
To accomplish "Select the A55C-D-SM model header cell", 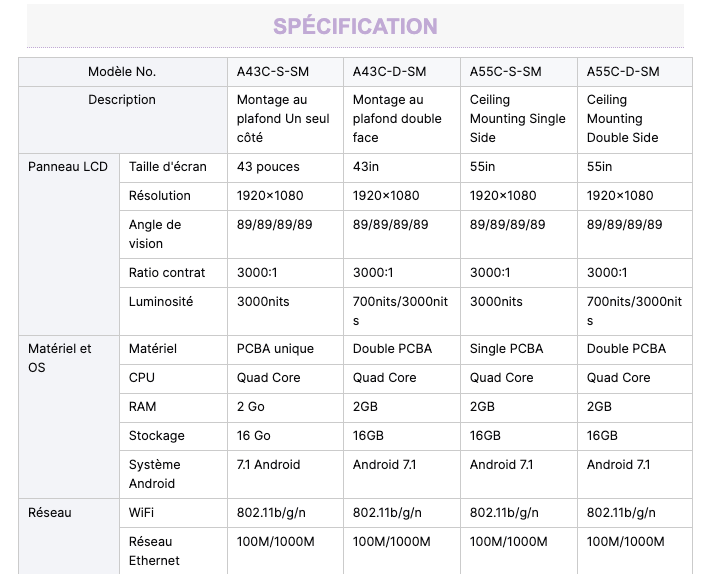I will (x=635, y=72).
